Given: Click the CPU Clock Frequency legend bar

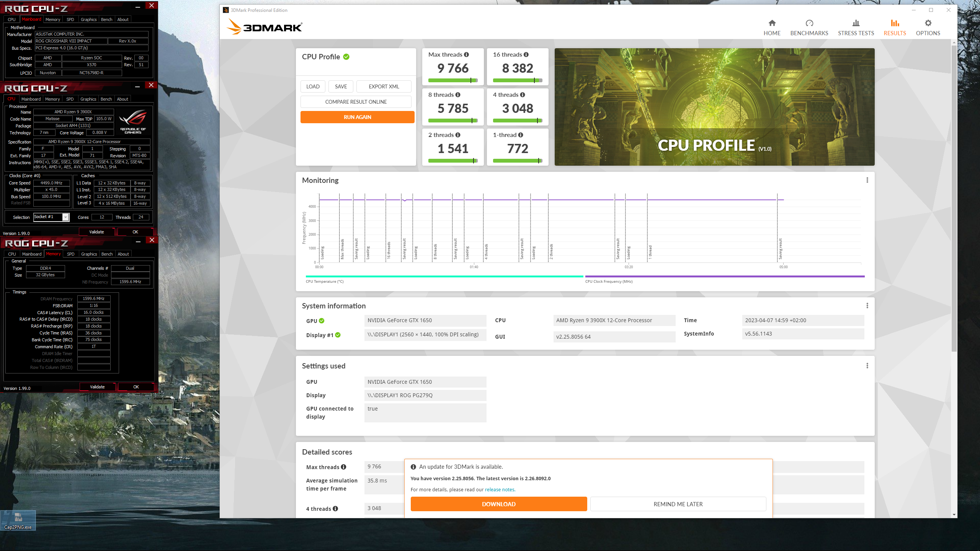Looking at the screenshot, I should [725, 276].
